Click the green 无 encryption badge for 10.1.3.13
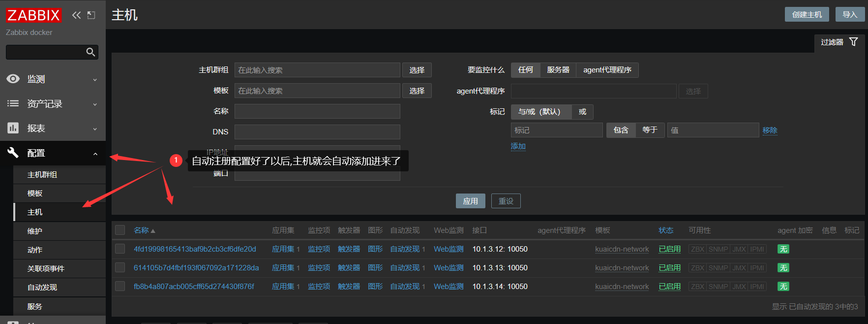The height and width of the screenshot is (324, 868). pos(783,268)
